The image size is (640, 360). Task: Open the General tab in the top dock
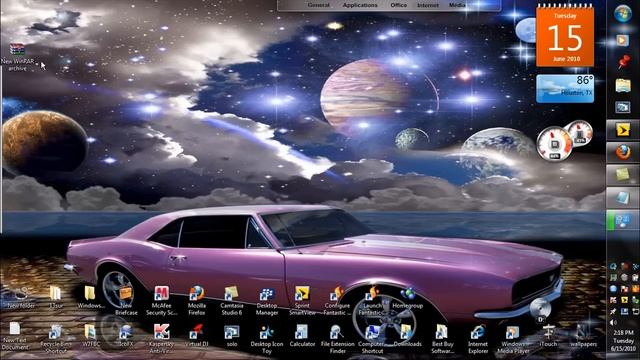click(318, 5)
